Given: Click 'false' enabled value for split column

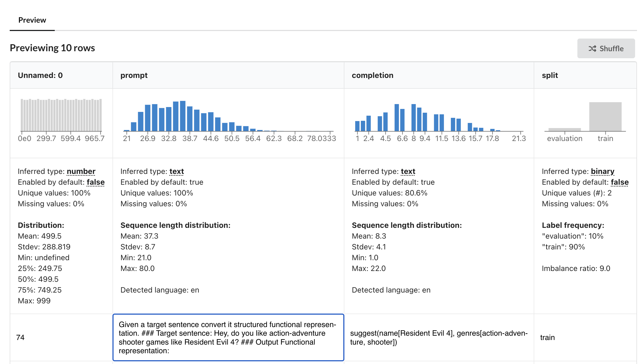Looking at the screenshot, I should (x=620, y=182).
